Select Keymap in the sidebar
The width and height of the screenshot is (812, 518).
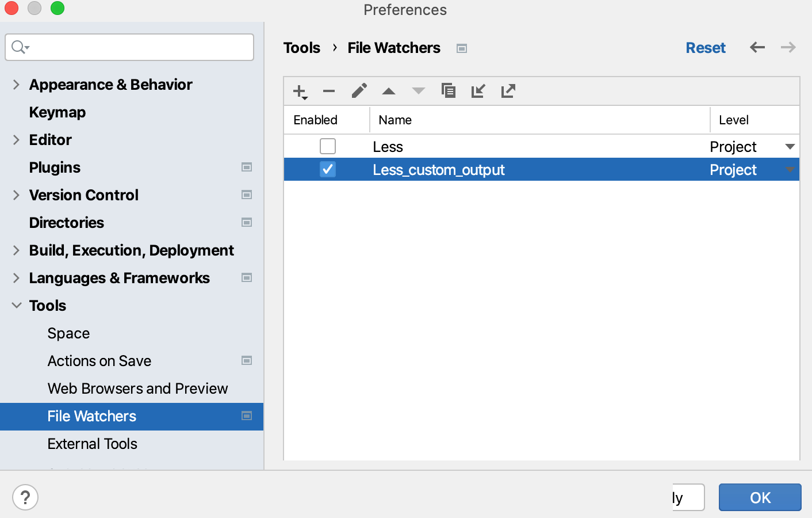pyautogui.click(x=57, y=112)
